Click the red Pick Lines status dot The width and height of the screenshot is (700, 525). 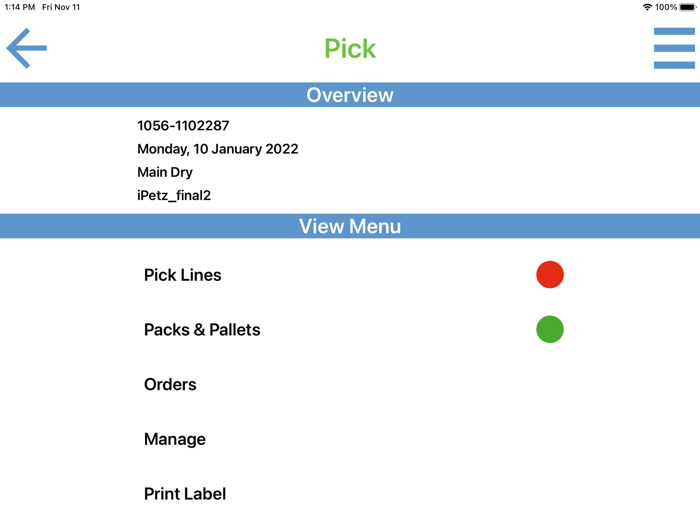(550, 275)
